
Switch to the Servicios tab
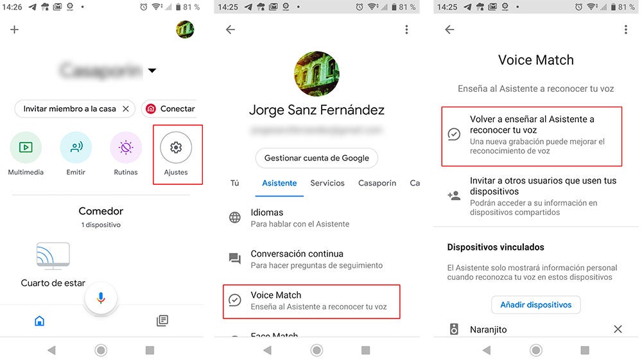click(327, 183)
